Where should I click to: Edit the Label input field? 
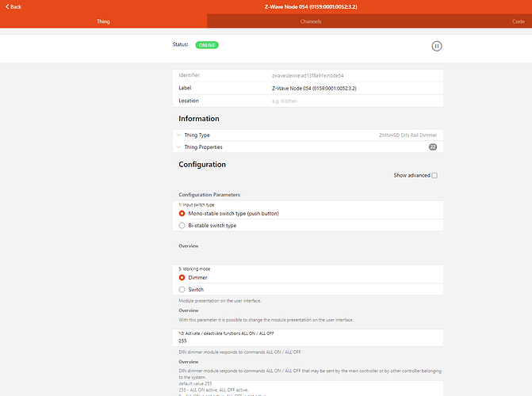(355, 88)
